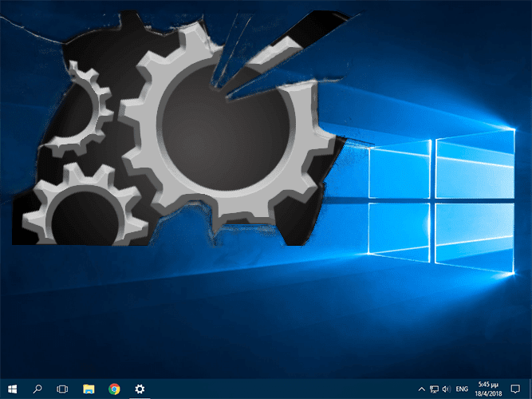Click the Show desktop sliver
The image size is (532, 399).
530,389
